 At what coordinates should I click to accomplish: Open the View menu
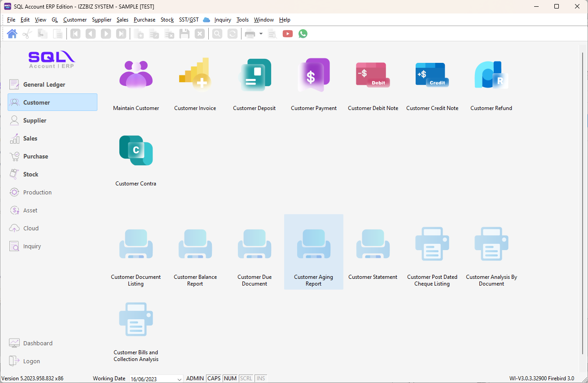pos(40,20)
